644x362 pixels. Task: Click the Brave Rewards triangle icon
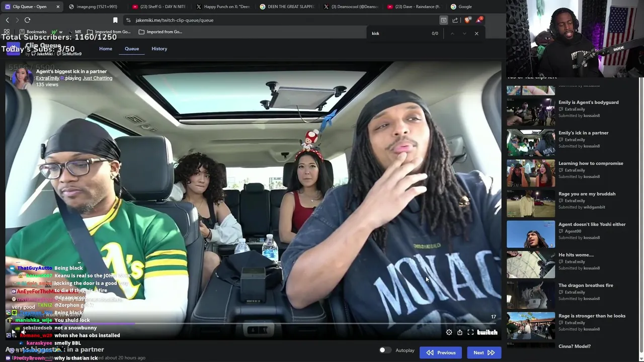479,20
